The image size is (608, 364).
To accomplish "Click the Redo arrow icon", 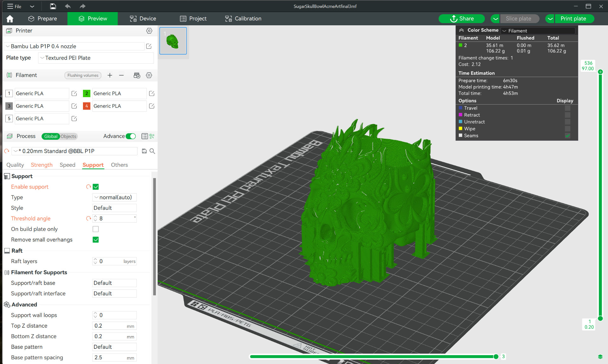I will click(x=83, y=6).
